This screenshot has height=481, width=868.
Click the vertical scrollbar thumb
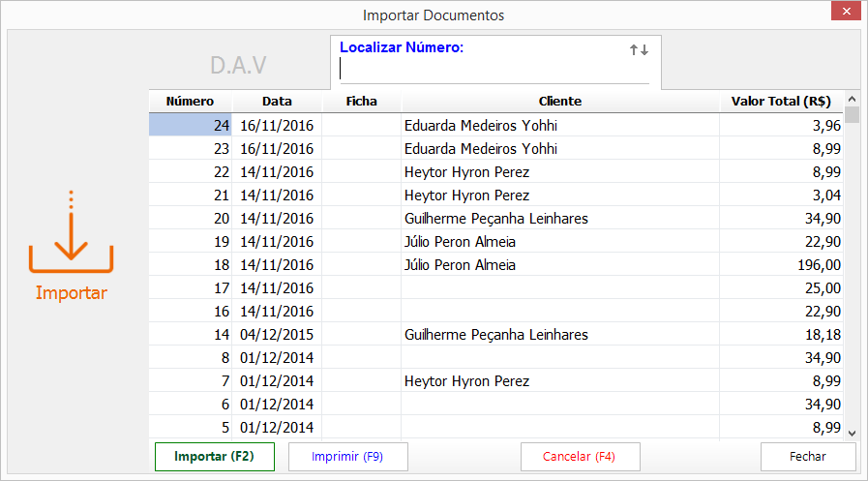852,114
